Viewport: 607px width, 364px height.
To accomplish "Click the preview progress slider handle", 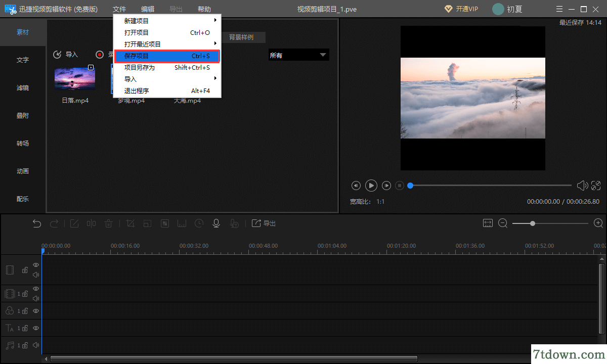I will click(x=410, y=186).
